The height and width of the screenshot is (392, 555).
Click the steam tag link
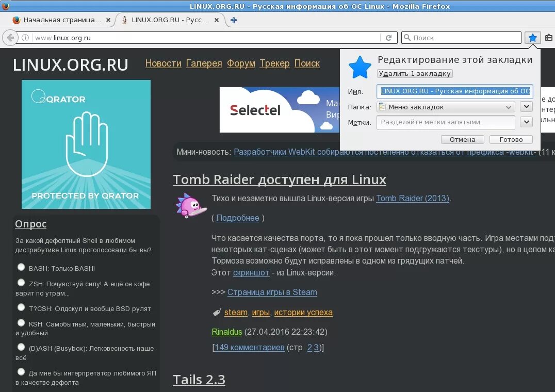236,313
